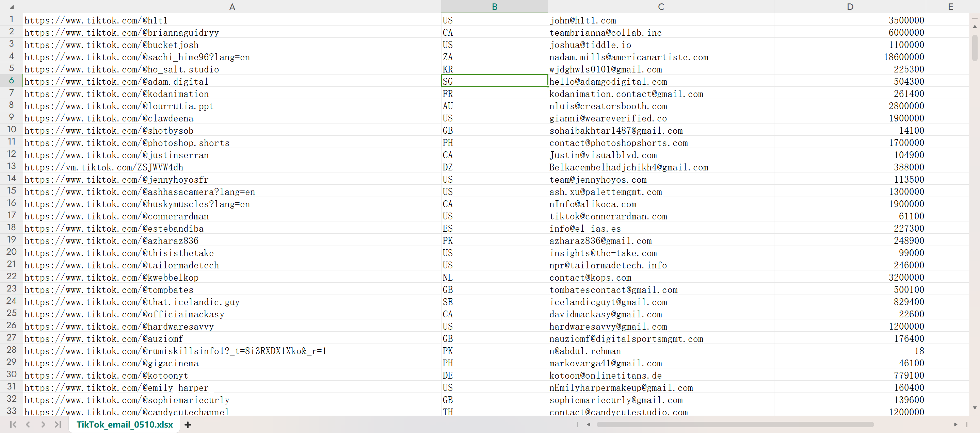Select cell with value 18
The image size is (980, 433).
click(x=850, y=350)
